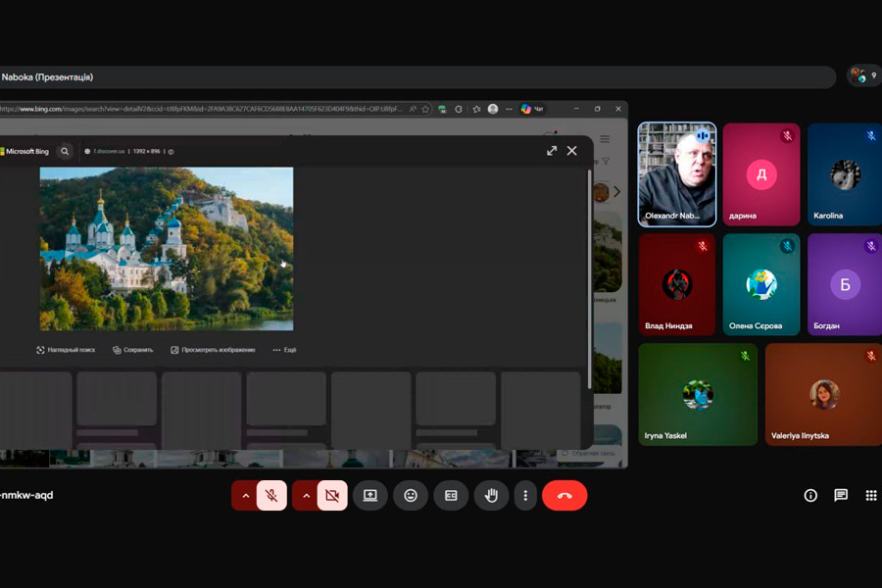882x588 pixels.
Task: Open the activities grid icon
Action: point(870,496)
